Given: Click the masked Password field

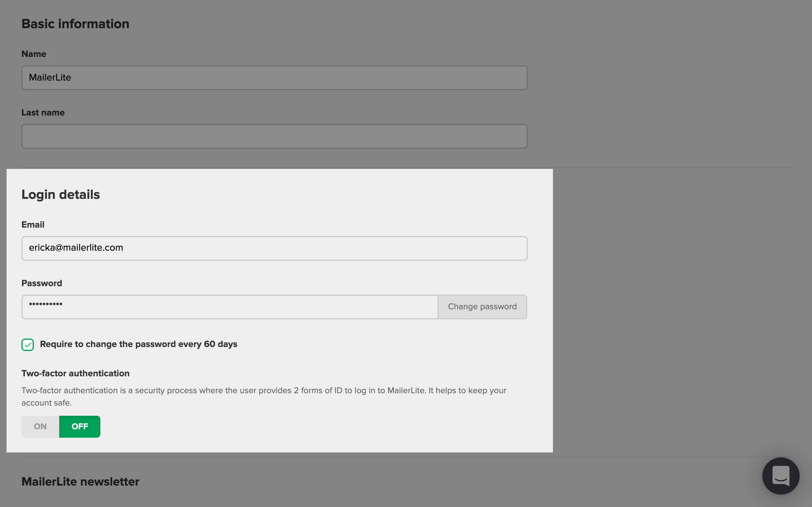Looking at the screenshot, I should [230, 307].
